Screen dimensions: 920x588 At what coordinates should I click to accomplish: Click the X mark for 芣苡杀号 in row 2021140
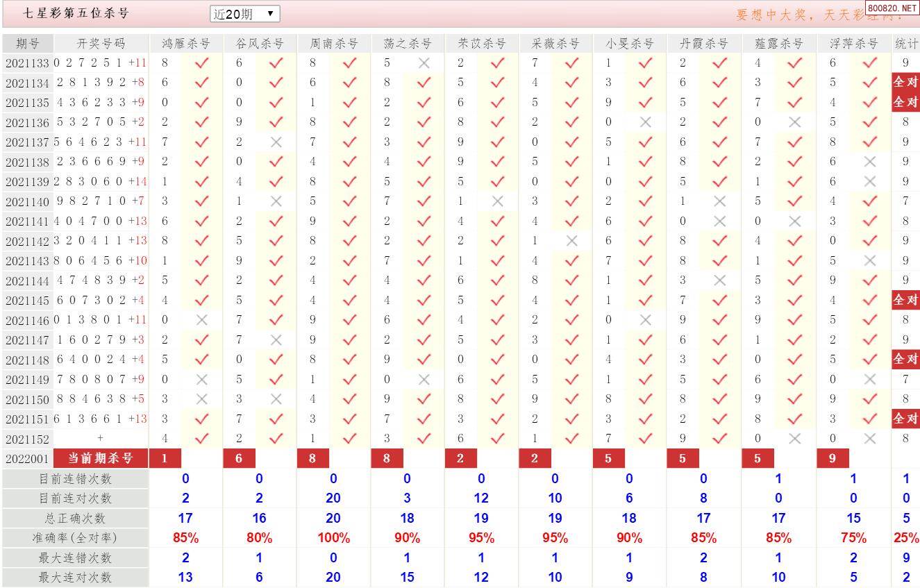pos(497,201)
